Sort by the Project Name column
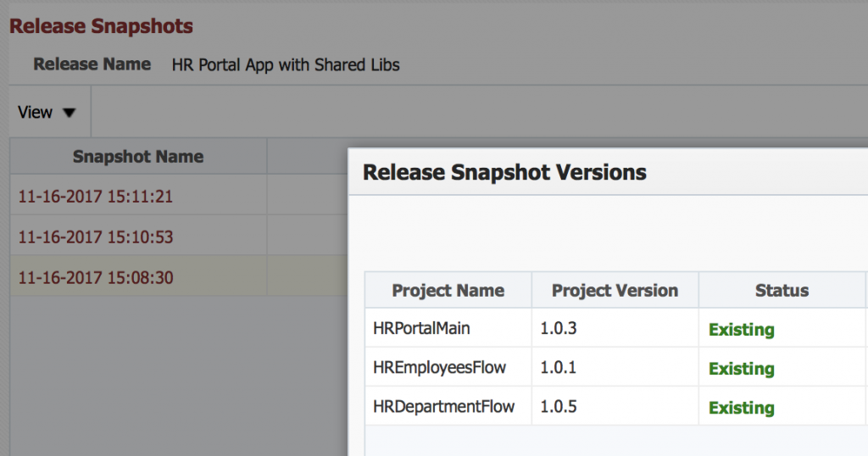 tap(448, 291)
